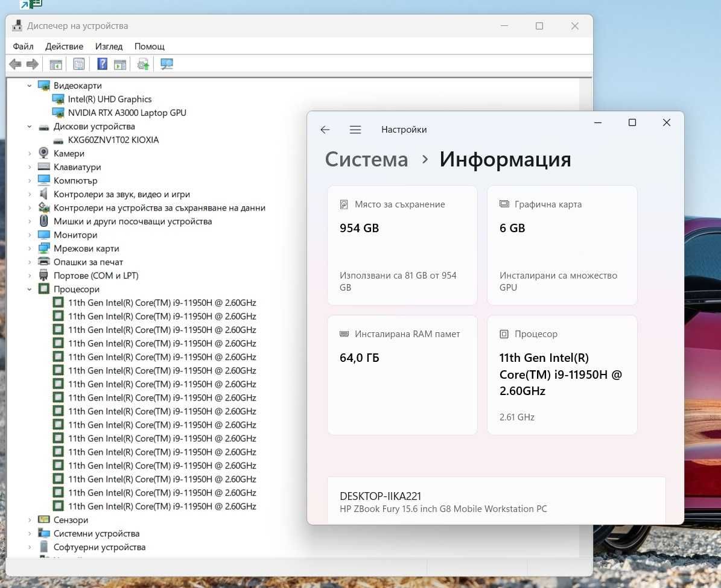721x588 pixels.
Task: Maximize the Настройки window
Action: point(632,122)
